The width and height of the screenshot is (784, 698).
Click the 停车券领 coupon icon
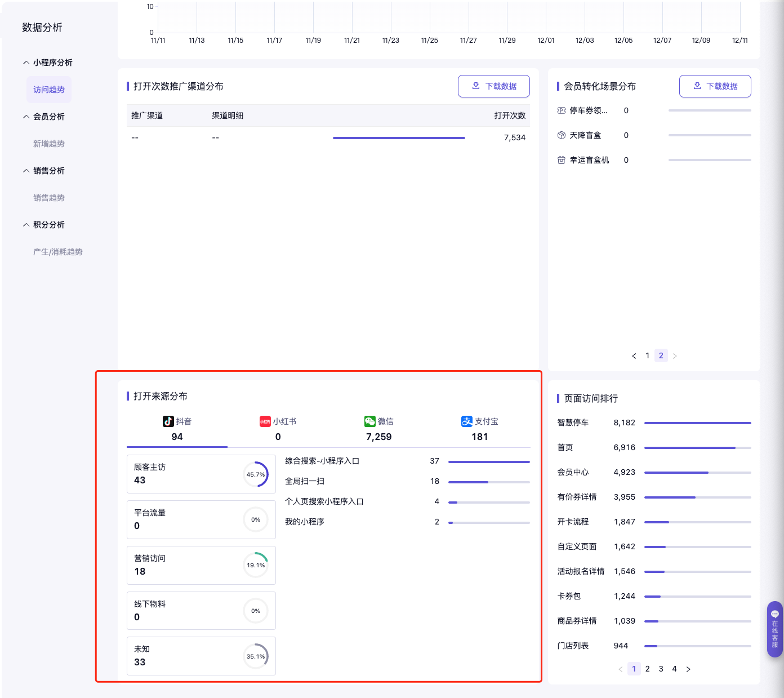(x=562, y=110)
